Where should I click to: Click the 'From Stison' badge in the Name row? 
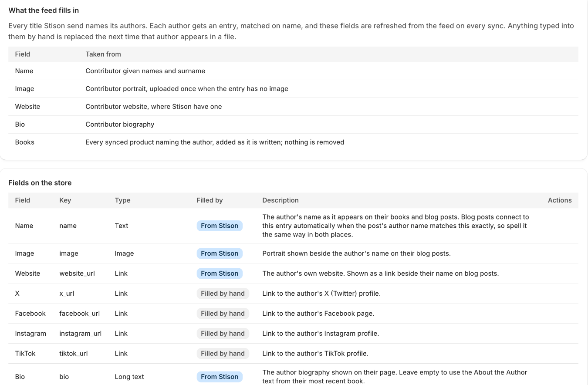(x=220, y=226)
